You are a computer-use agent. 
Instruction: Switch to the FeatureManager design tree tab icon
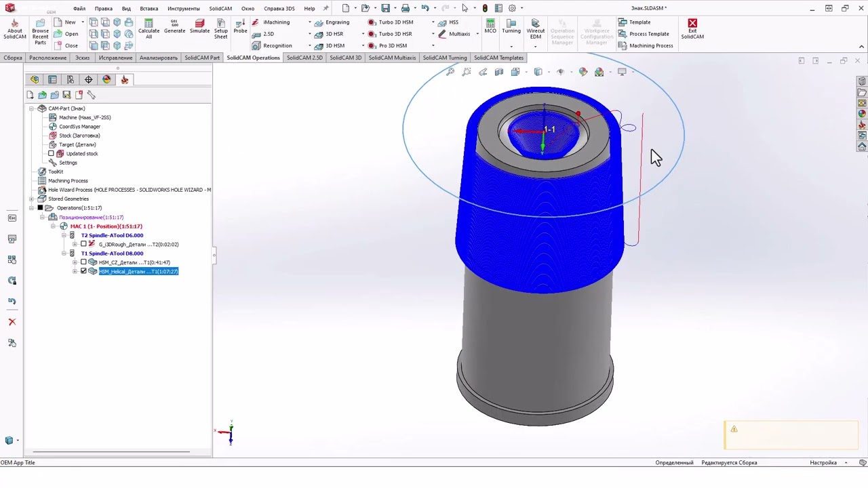(35, 79)
